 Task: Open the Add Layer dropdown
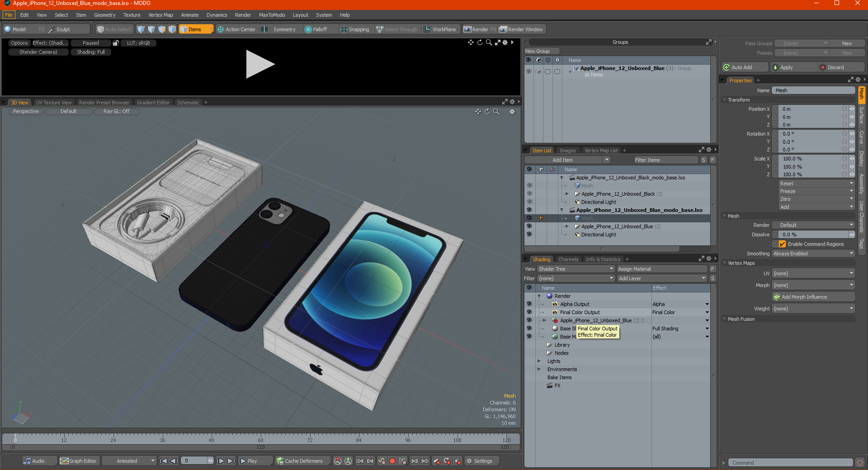pyautogui.click(x=662, y=278)
